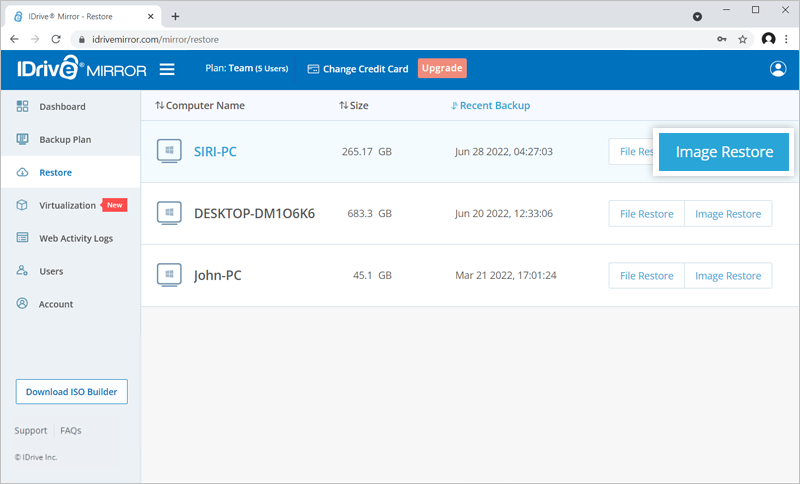
Task: Open the Support link
Action: (31, 430)
